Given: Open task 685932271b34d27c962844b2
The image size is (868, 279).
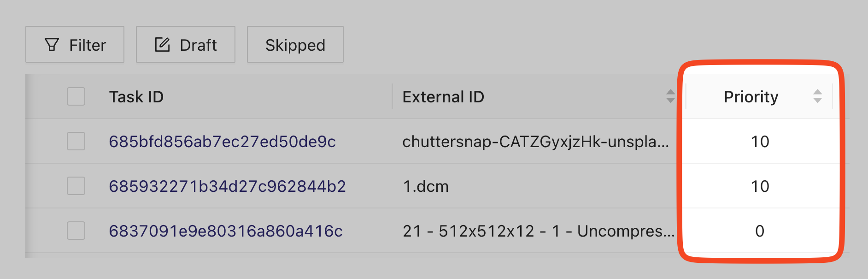Looking at the screenshot, I should click(x=227, y=186).
